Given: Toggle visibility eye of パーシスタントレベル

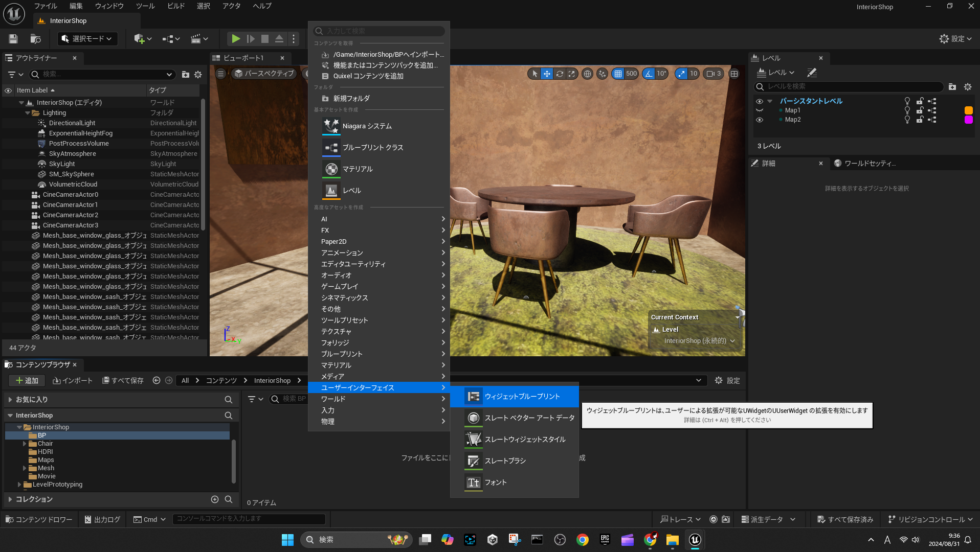Looking at the screenshot, I should (759, 101).
